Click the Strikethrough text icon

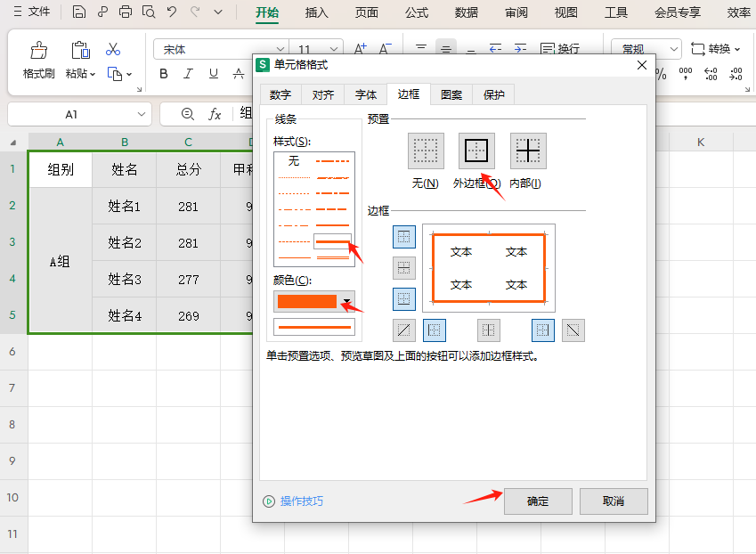(238, 73)
